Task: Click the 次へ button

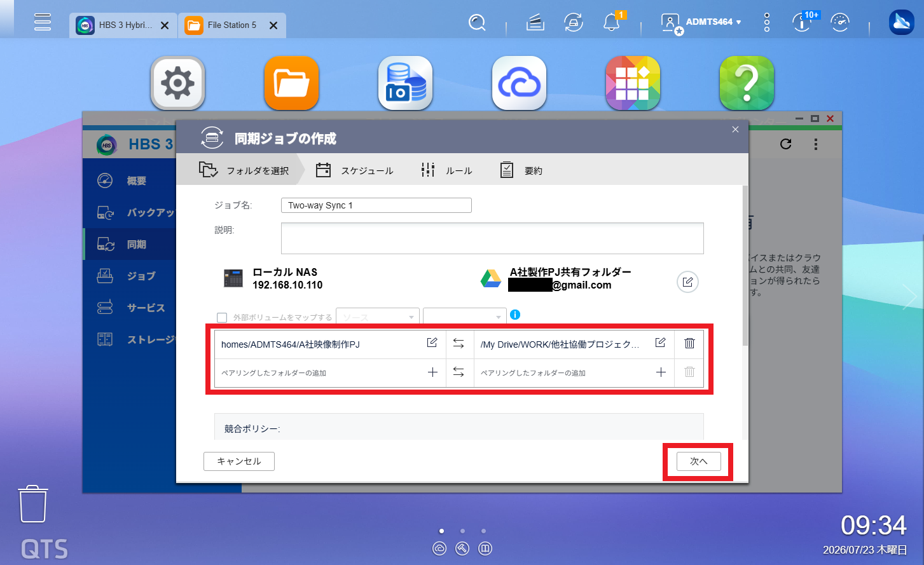Action: coord(698,461)
